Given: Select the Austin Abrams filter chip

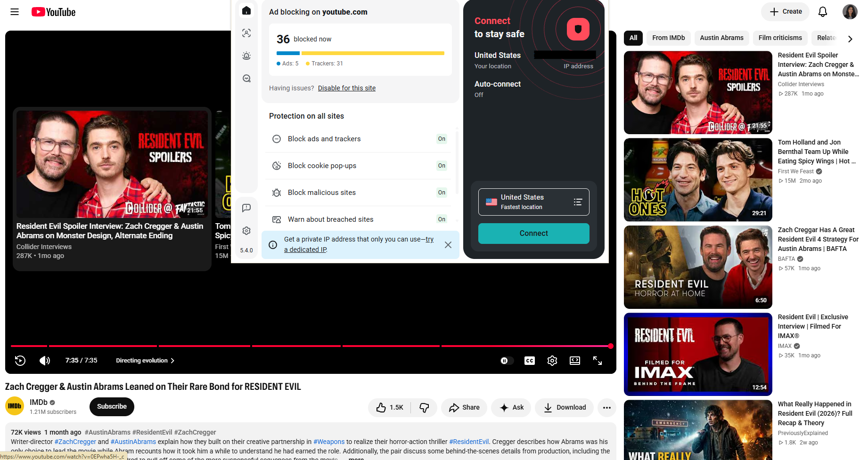Looking at the screenshot, I should click(721, 38).
